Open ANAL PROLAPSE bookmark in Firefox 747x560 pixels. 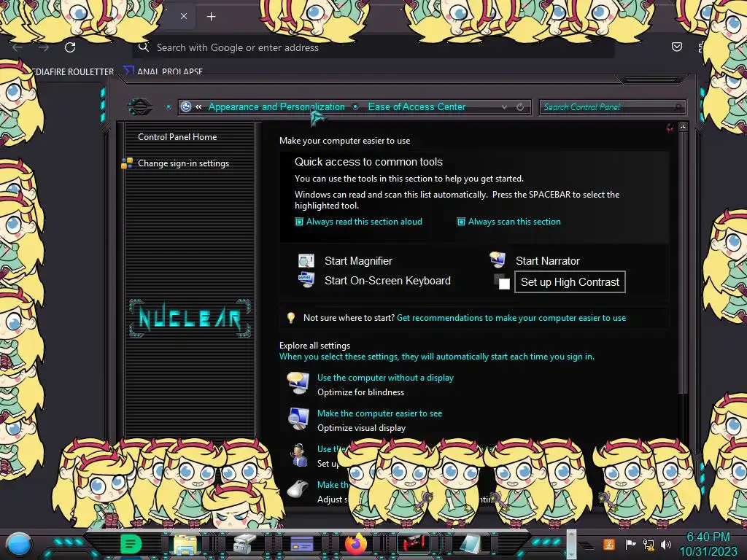coord(163,71)
